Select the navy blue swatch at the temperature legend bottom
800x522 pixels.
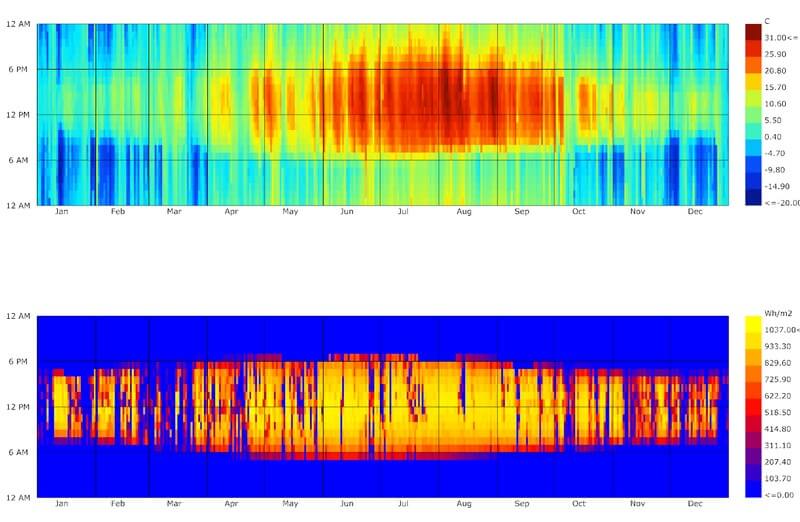click(x=752, y=199)
